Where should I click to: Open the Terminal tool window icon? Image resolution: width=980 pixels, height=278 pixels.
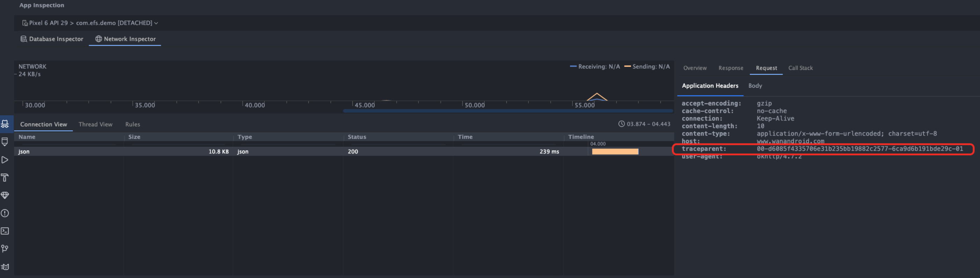(5, 231)
